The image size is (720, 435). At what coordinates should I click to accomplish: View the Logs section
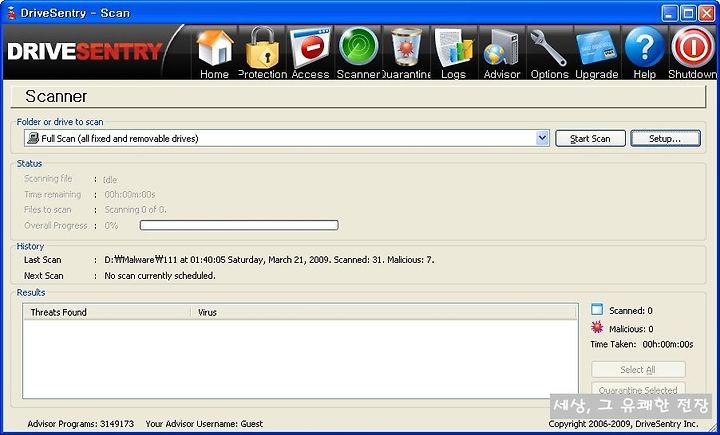point(454,53)
